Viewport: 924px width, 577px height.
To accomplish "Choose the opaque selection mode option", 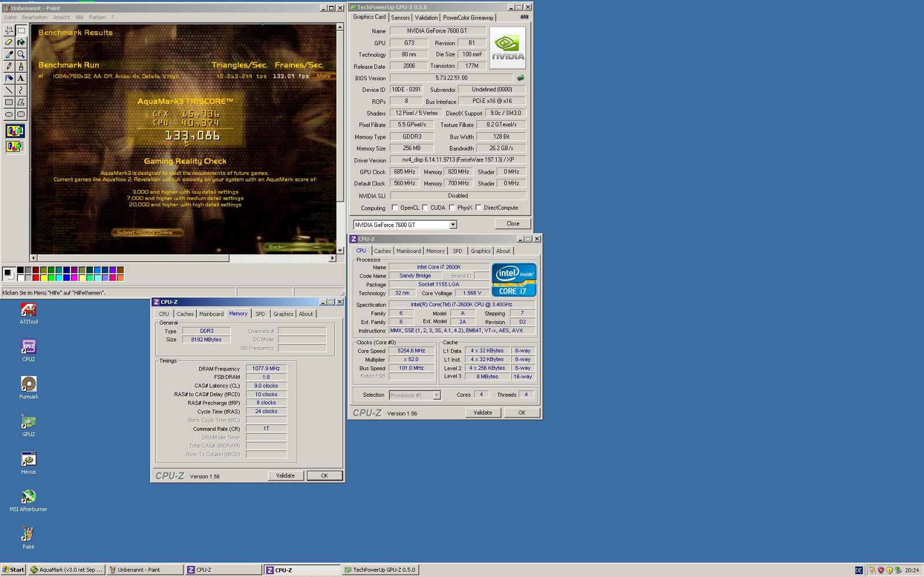I will [x=15, y=131].
